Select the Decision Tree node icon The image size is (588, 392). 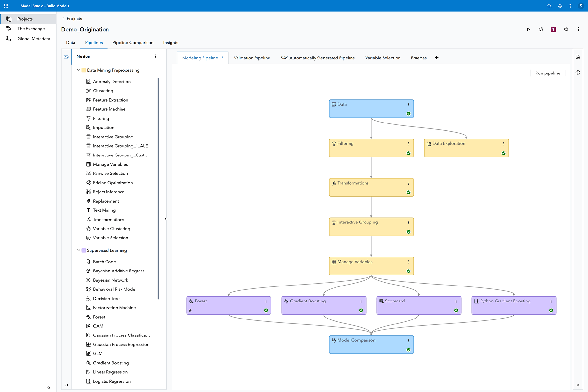tap(89, 298)
